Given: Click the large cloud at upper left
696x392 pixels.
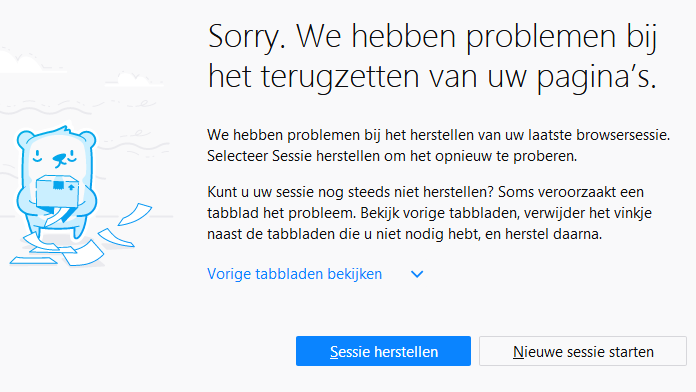Looking at the screenshot, I should 27,63.
